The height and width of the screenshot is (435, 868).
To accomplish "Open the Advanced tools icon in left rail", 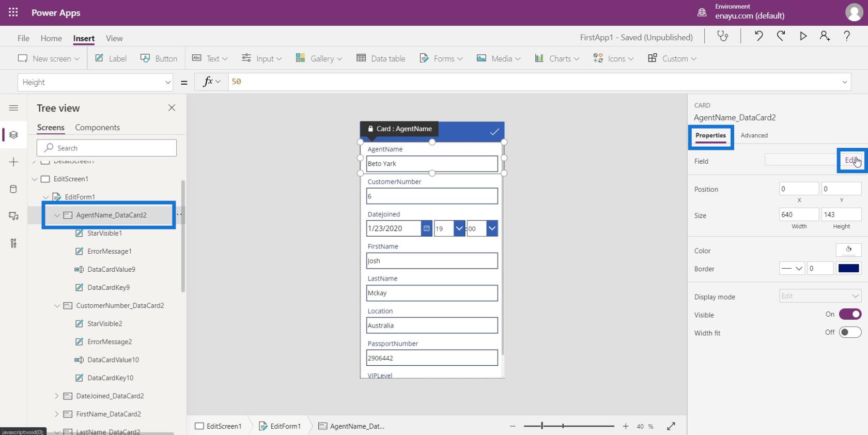I will tap(13, 243).
